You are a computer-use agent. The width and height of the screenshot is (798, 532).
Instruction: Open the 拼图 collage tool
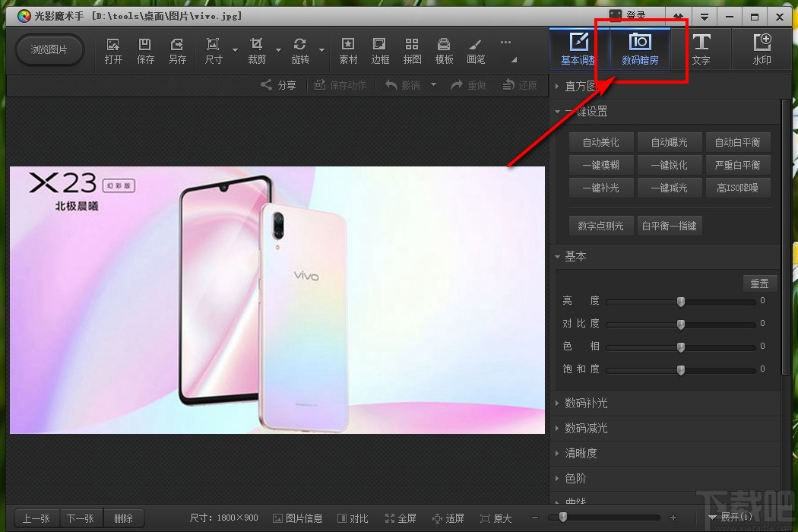(x=412, y=51)
